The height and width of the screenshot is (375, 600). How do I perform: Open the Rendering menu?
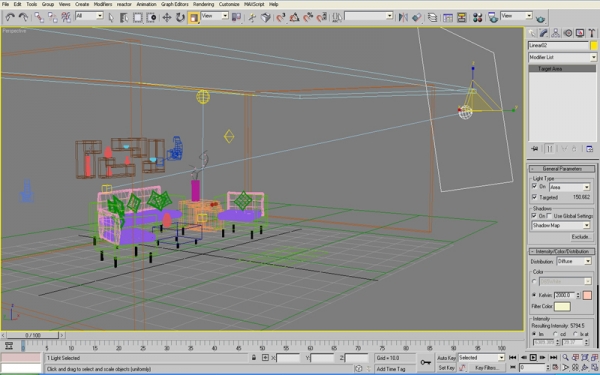[203, 4]
